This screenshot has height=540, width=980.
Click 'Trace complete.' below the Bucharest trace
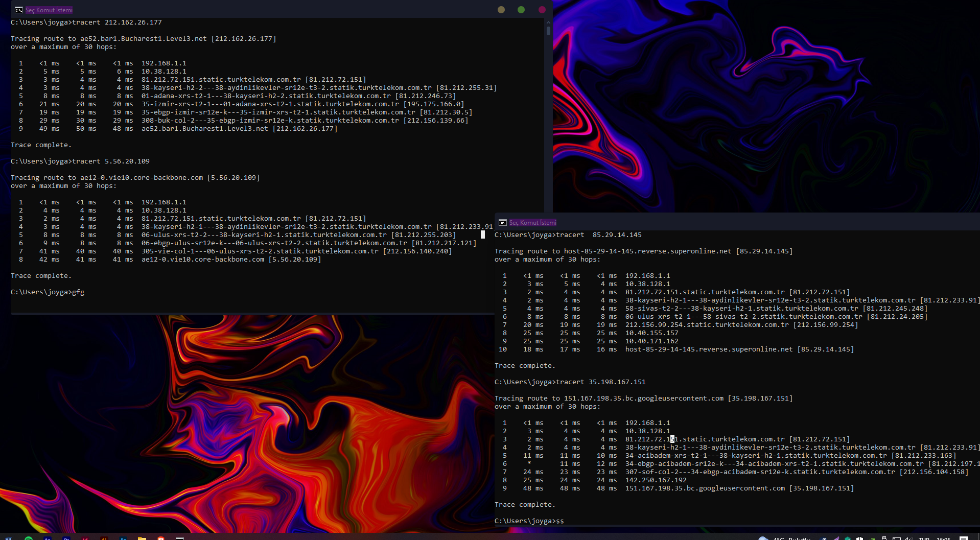tap(41, 145)
